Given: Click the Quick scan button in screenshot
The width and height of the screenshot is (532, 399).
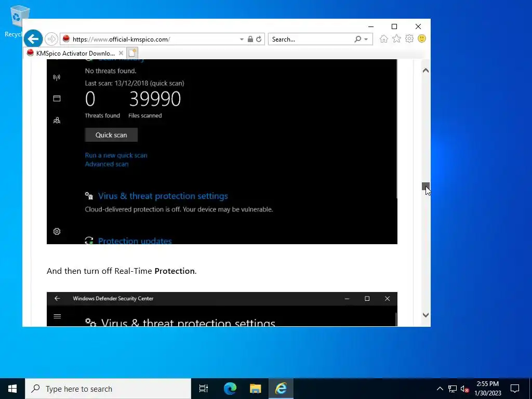Looking at the screenshot, I should (x=111, y=135).
